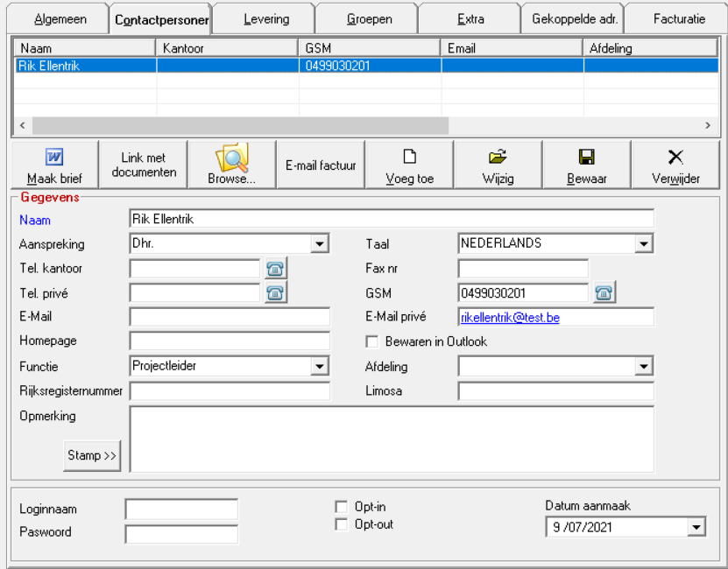
Task: Switch to the Extra tab
Action: tap(470, 19)
